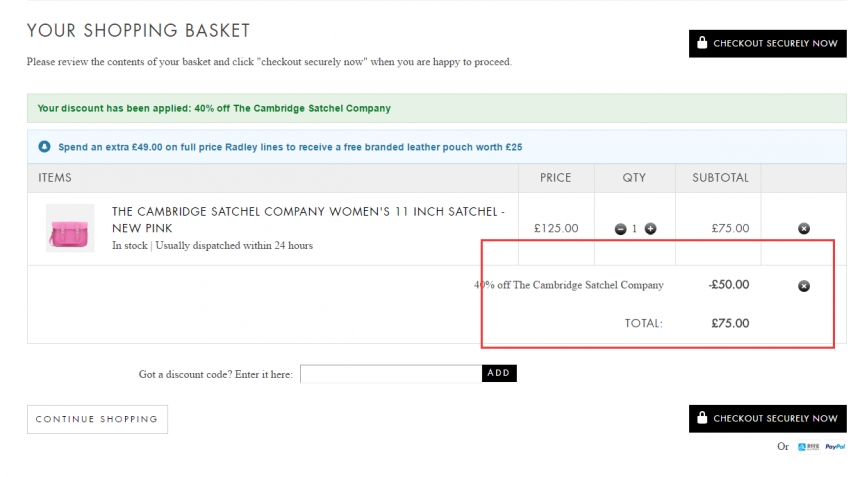
Task: Click the SUBTOTAL column header
Action: [x=720, y=178]
